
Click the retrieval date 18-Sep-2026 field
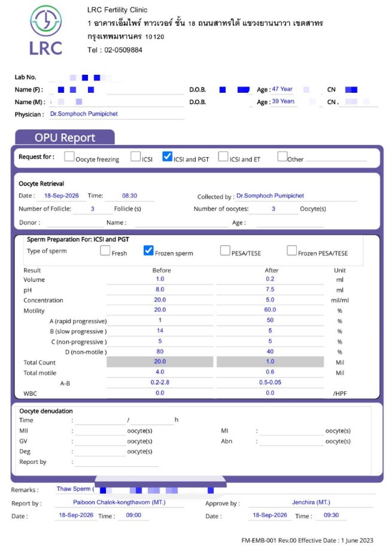[62, 196]
